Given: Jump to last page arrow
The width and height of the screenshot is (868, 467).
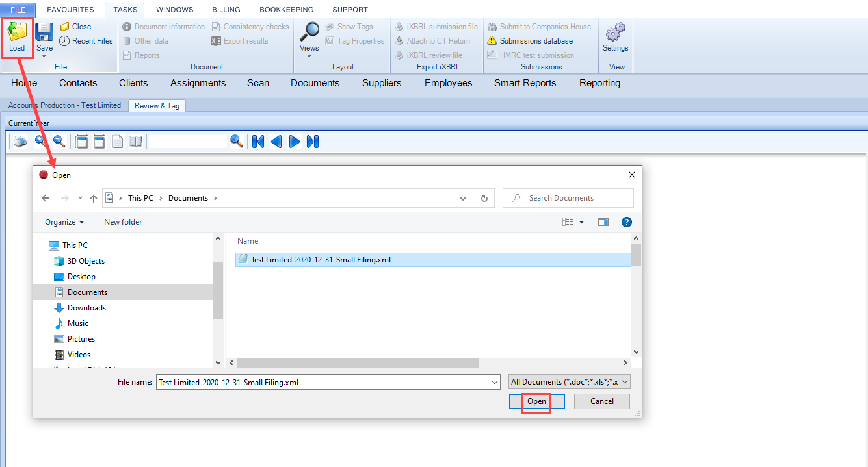Looking at the screenshot, I should tap(313, 142).
